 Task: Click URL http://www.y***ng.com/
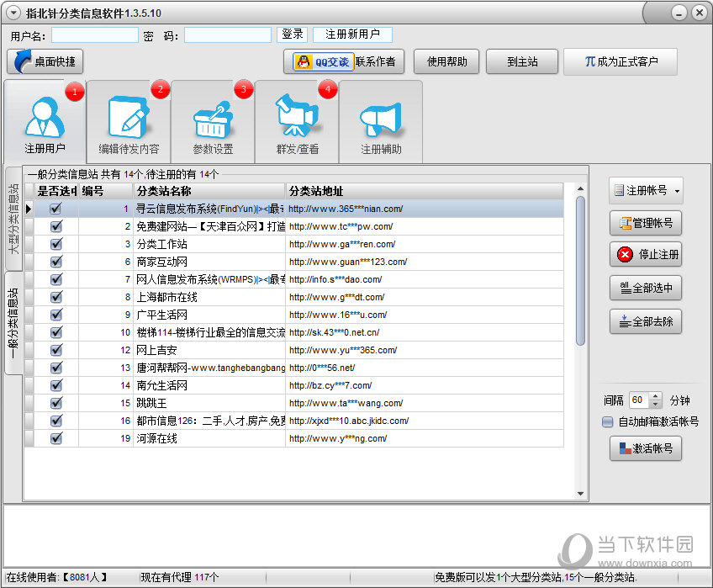point(338,438)
